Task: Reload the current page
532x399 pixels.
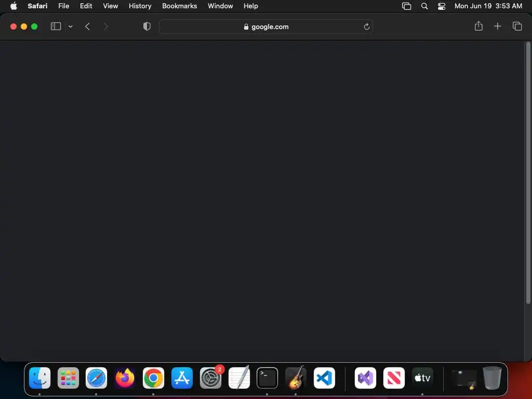Action: coord(366,26)
